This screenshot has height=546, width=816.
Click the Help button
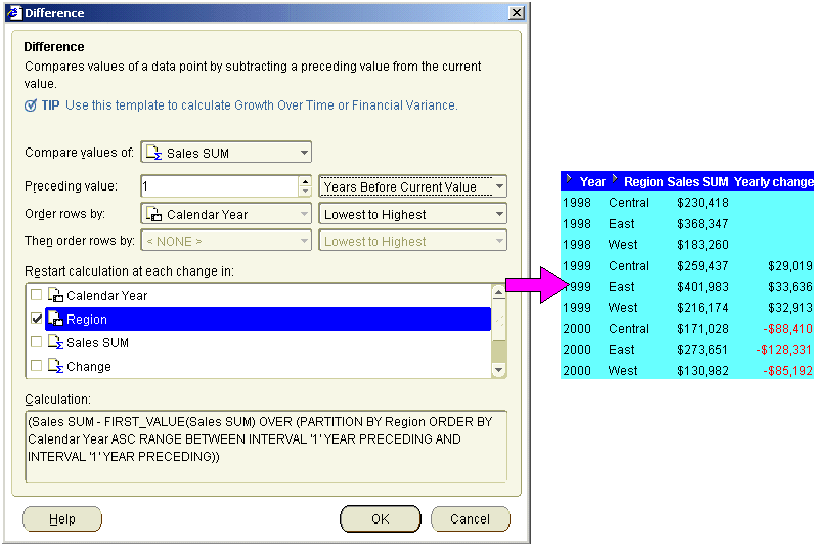tap(62, 519)
